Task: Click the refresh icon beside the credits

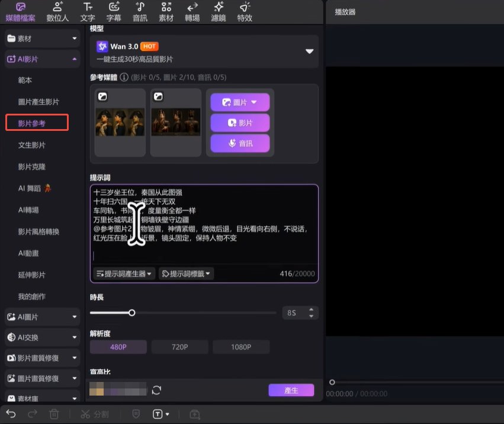Action: click(x=156, y=390)
